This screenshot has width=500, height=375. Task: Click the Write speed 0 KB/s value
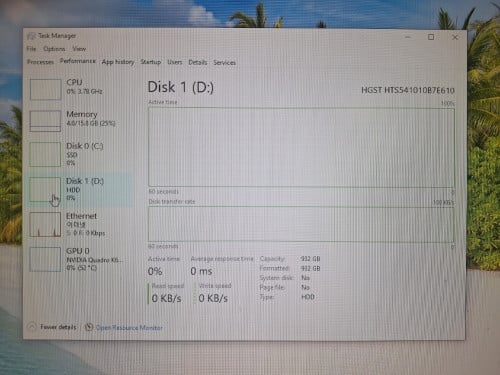click(x=213, y=298)
